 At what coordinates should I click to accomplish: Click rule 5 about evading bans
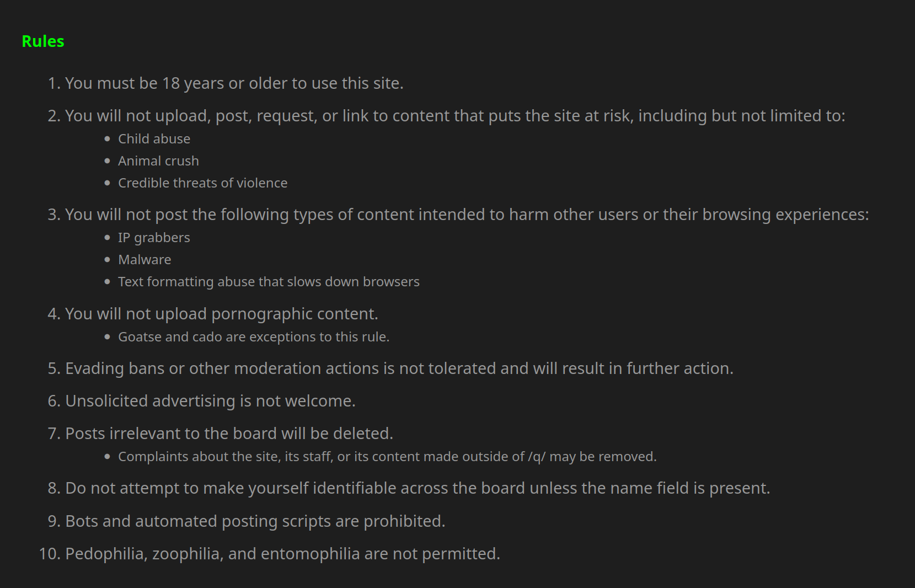tap(399, 368)
